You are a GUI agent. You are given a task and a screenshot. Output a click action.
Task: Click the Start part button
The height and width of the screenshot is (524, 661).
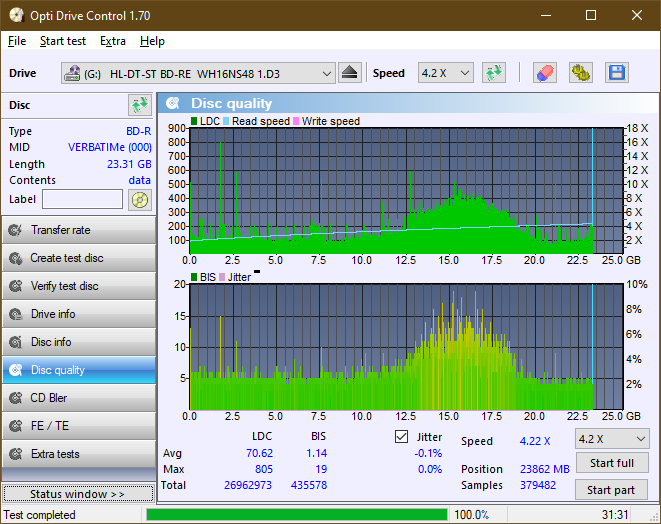click(x=611, y=490)
